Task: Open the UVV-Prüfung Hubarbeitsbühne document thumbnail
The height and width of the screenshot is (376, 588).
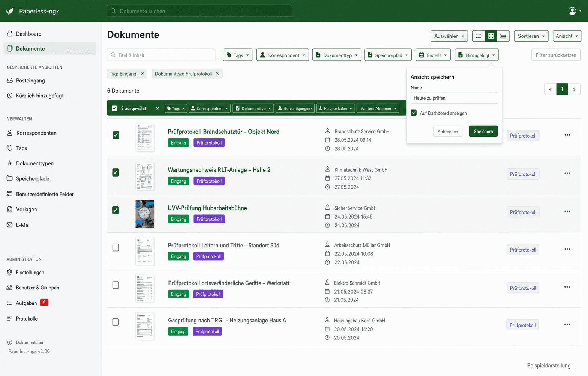Action: pos(145,214)
